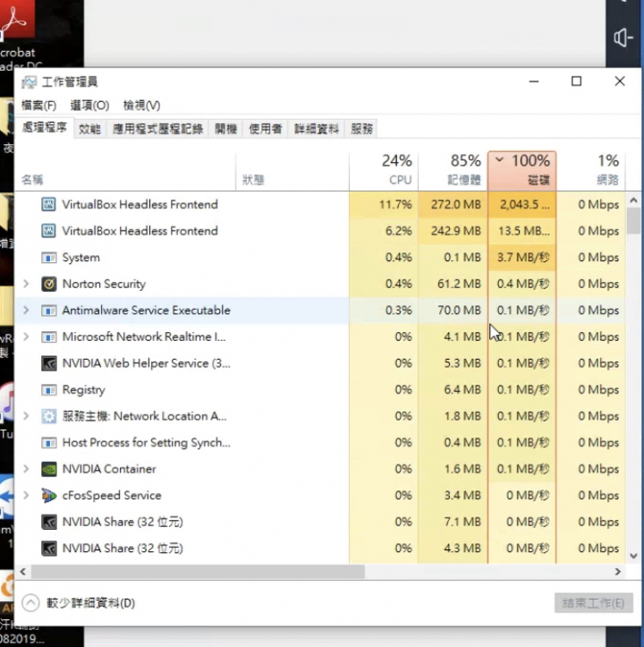The width and height of the screenshot is (644, 647).
Task: Click the Host Process for Setting Synch icon
Action: [48, 443]
